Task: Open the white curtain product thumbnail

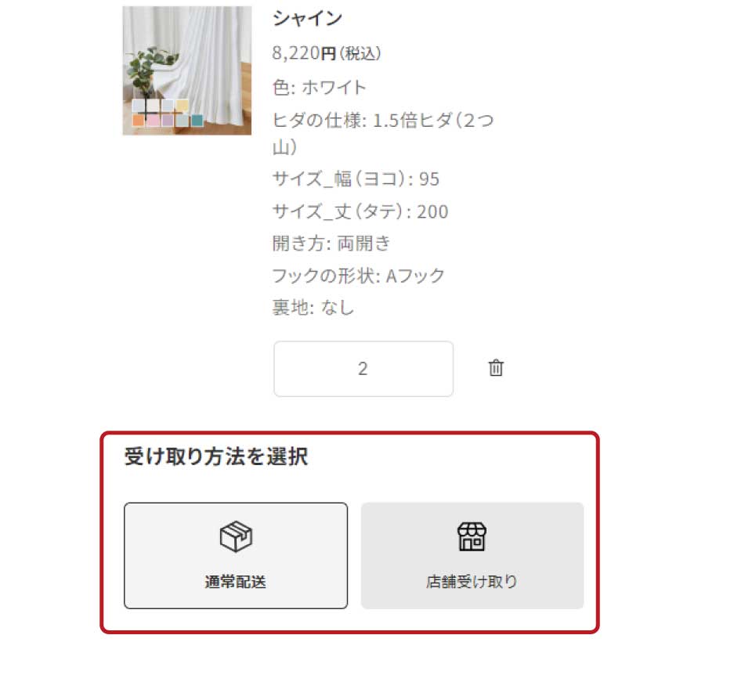Action: click(187, 70)
